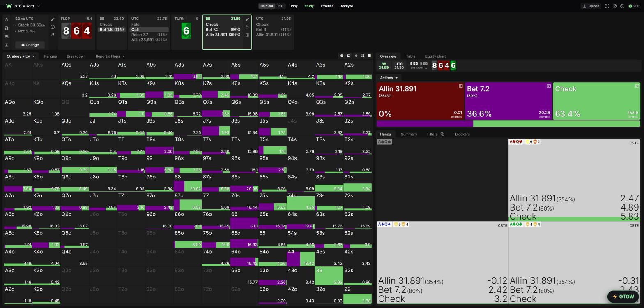Select the UTG 31.95 player toggle in Overview
644x308 pixels.
click(399, 65)
